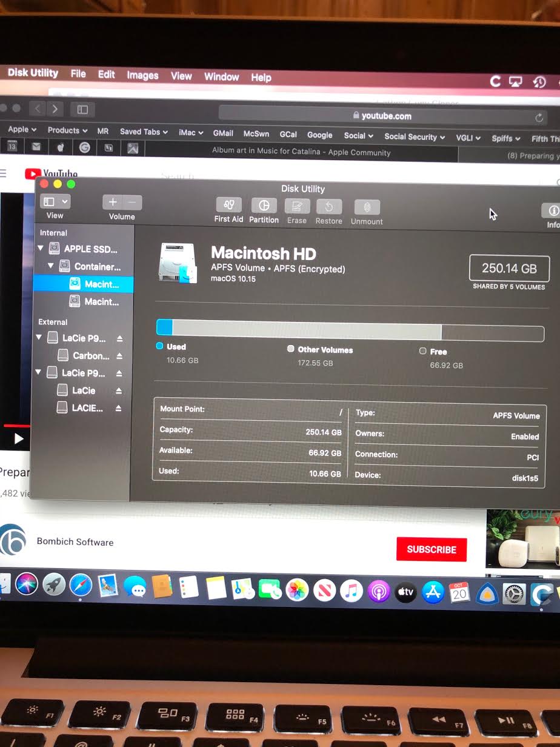The image size is (560, 747).
Task: Reload the page in Safari
Action: (539, 118)
